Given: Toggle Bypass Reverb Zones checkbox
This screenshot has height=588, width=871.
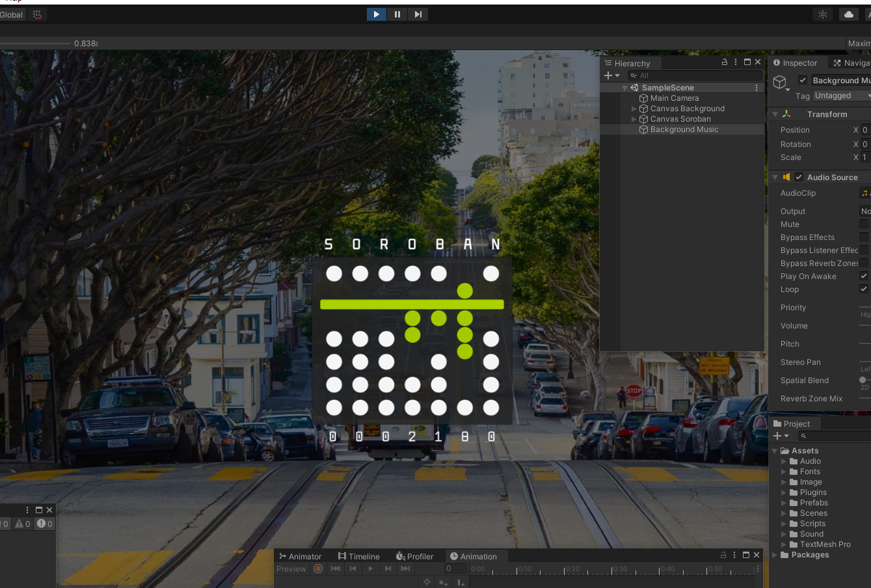Looking at the screenshot, I should [x=864, y=263].
